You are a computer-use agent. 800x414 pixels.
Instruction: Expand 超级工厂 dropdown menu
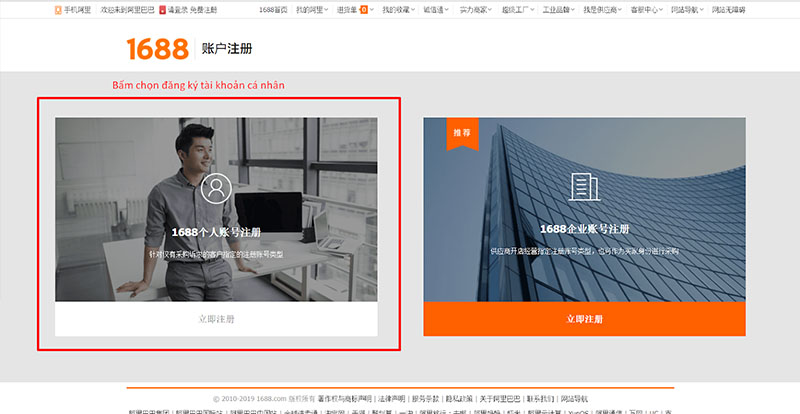(x=517, y=10)
